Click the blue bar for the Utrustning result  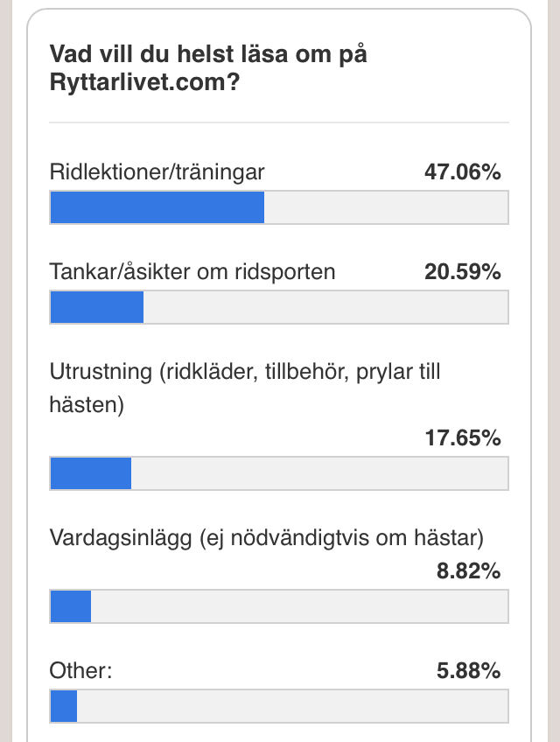click(x=91, y=473)
